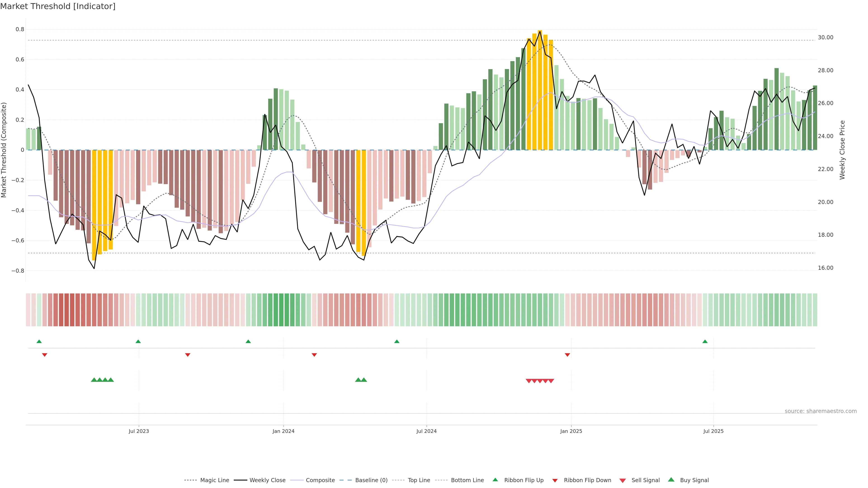Toggle the Composite legend entry

(x=320, y=480)
